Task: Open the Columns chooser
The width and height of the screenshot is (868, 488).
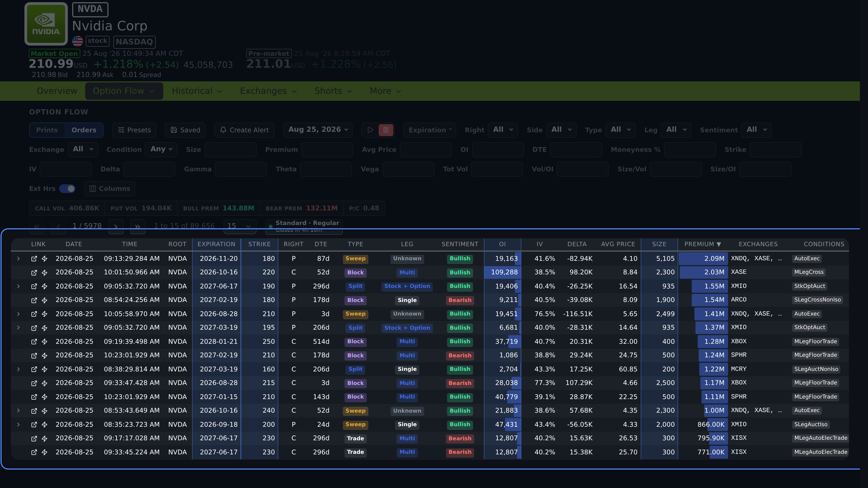Action: [110, 189]
